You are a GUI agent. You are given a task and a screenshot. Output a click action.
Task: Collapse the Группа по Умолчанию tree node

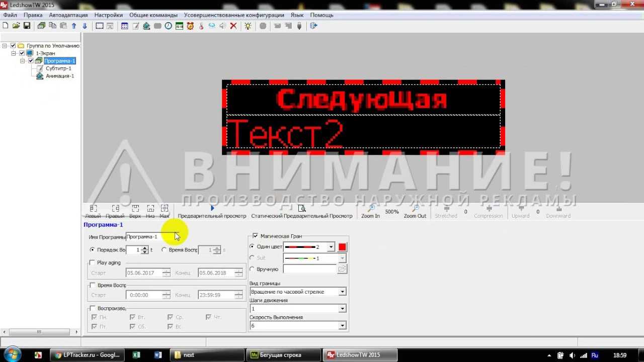(x=5, y=46)
